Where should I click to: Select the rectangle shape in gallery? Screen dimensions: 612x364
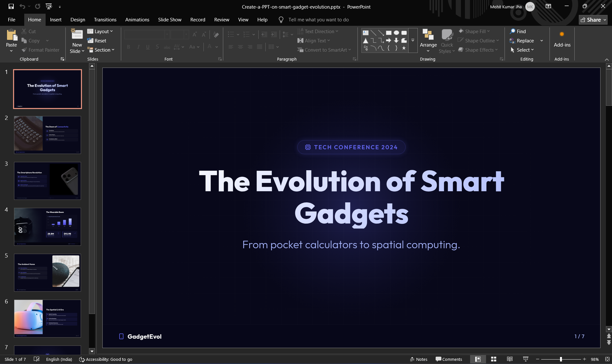pyautogui.click(x=388, y=33)
